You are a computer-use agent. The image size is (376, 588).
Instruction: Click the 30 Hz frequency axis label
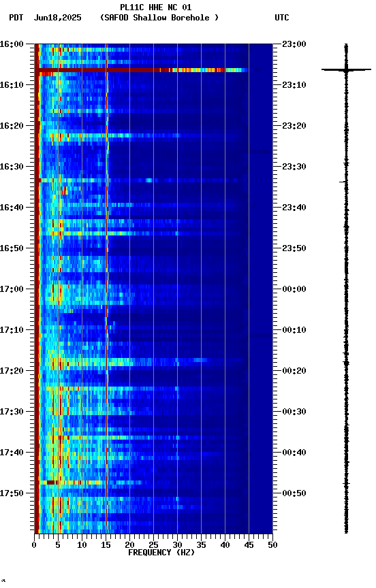click(x=177, y=545)
